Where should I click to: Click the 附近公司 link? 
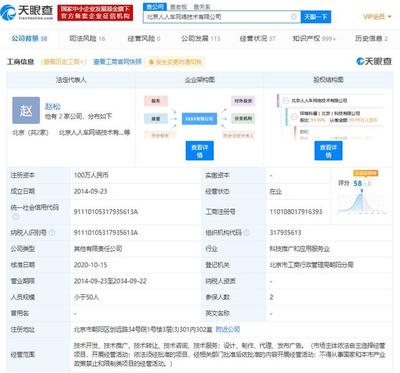(228, 329)
